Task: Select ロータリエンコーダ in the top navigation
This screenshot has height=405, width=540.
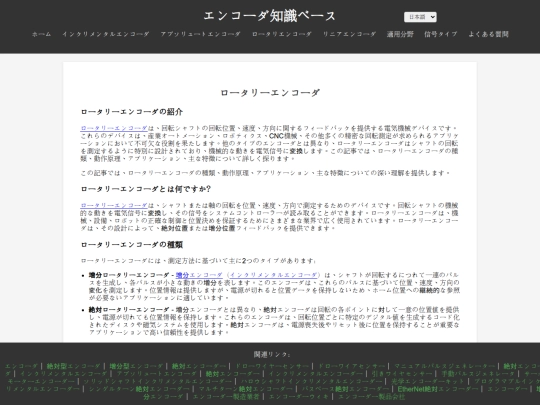Action: click(281, 34)
